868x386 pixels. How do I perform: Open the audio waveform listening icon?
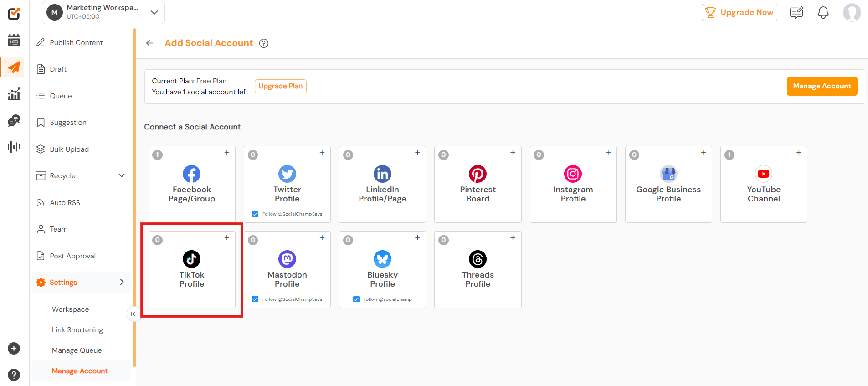pos(14,147)
